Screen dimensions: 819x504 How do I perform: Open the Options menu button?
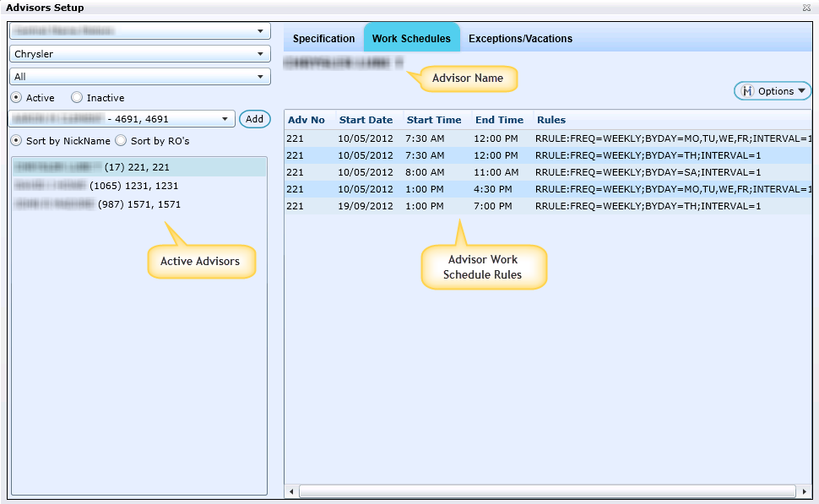772,91
